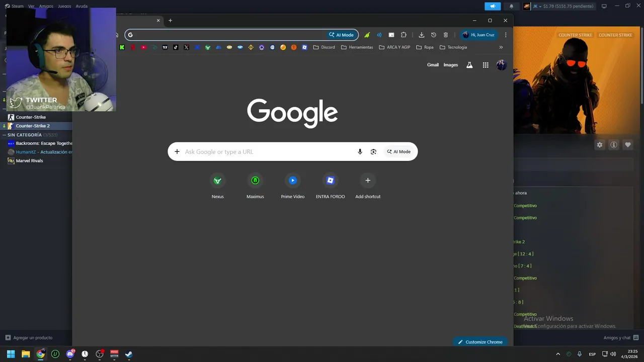The height and width of the screenshot is (362, 644).
Task: Click the Steam announcements megaphone button
Action: click(493, 6)
